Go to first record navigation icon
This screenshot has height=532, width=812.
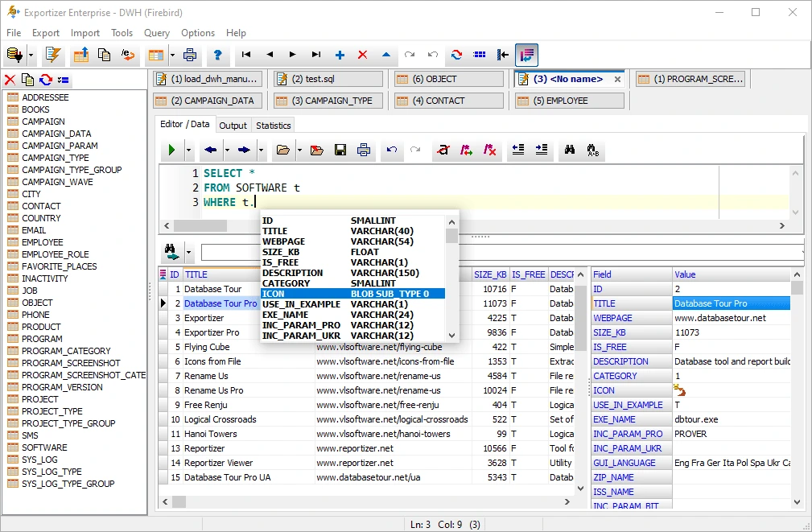(246, 55)
